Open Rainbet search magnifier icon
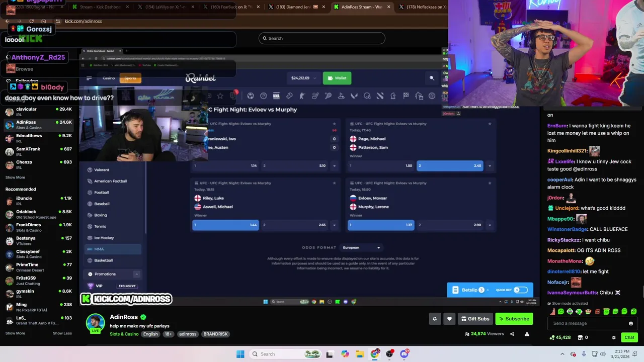644x362 pixels. pyautogui.click(x=432, y=78)
